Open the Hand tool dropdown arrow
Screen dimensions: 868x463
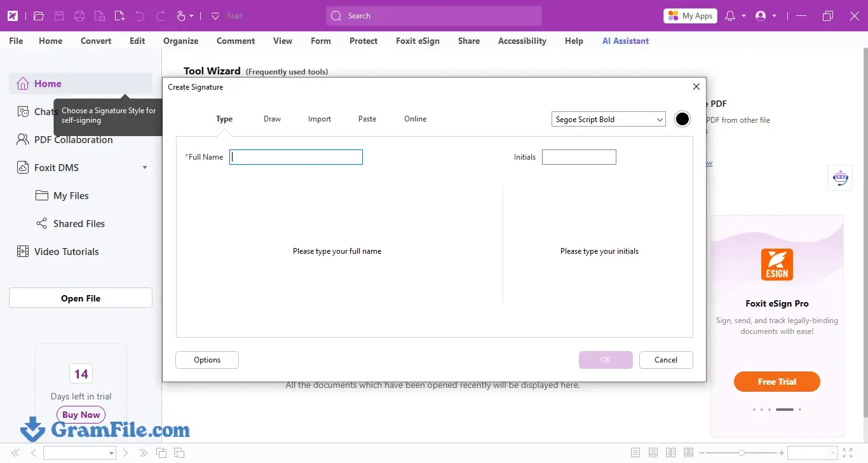tap(192, 16)
